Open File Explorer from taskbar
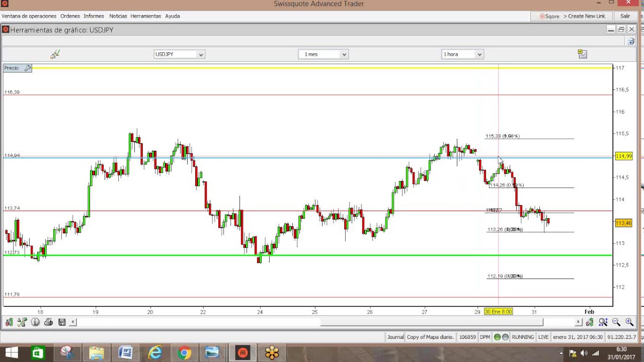The width and height of the screenshot is (644, 362). click(96, 353)
